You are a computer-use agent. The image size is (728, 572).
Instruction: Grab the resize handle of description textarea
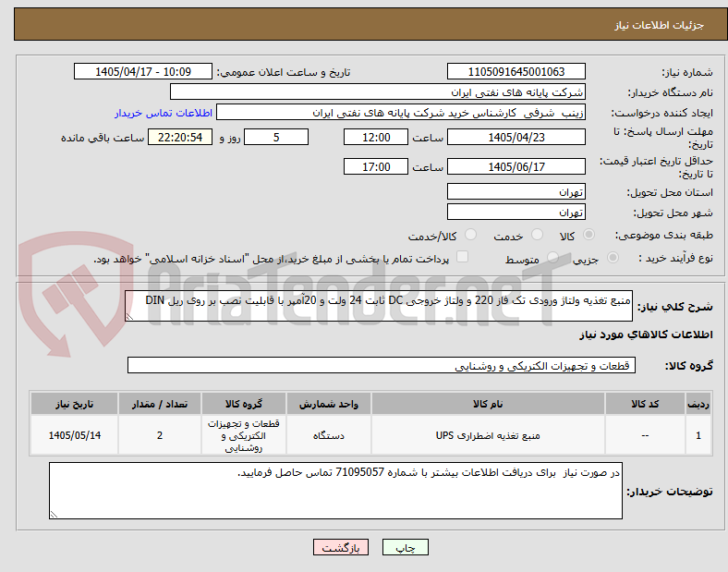(x=129, y=317)
